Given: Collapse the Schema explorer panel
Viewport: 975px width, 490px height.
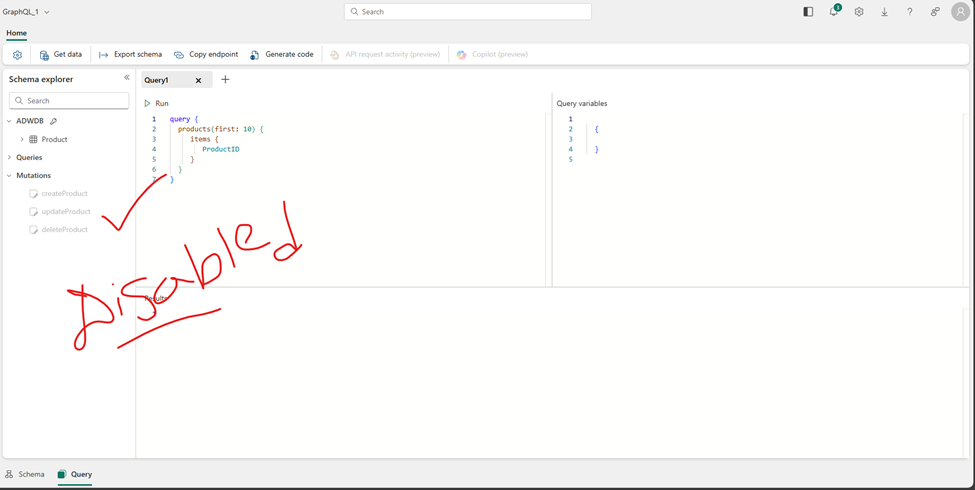Looking at the screenshot, I should pyautogui.click(x=126, y=78).
